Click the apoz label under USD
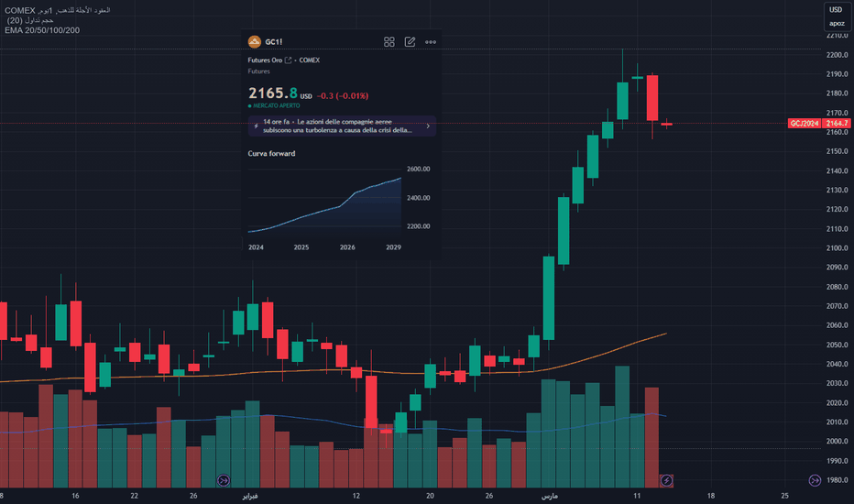The image size is (854, 504). click(x=838, y=24)
